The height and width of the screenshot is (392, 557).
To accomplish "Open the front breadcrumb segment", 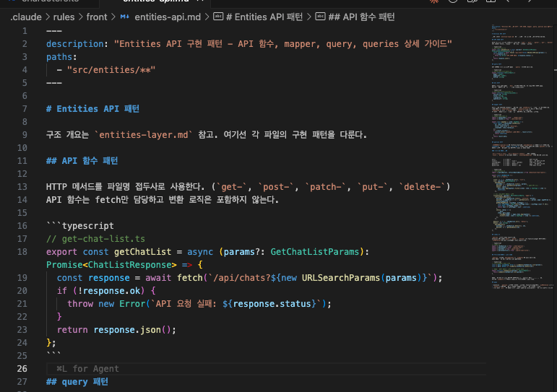I will click(97, 17).
